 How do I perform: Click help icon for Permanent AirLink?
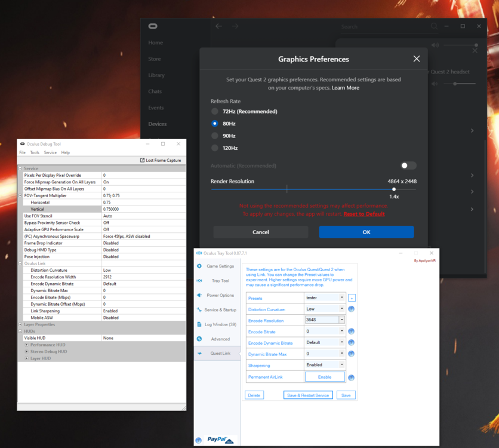(x=352, y=378)
